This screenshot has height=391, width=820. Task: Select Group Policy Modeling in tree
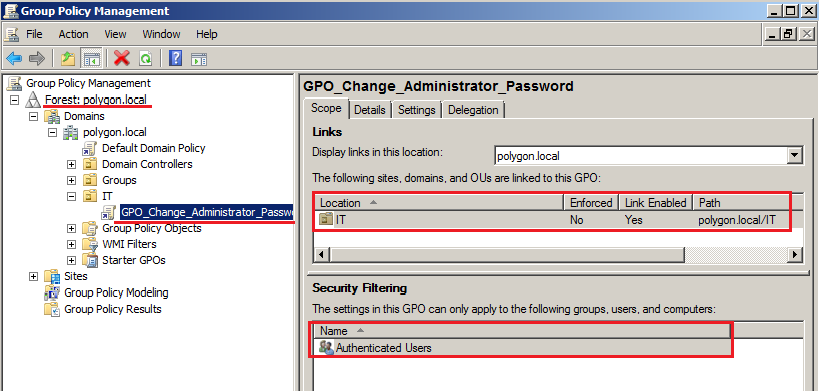click(x=116, y=293)
